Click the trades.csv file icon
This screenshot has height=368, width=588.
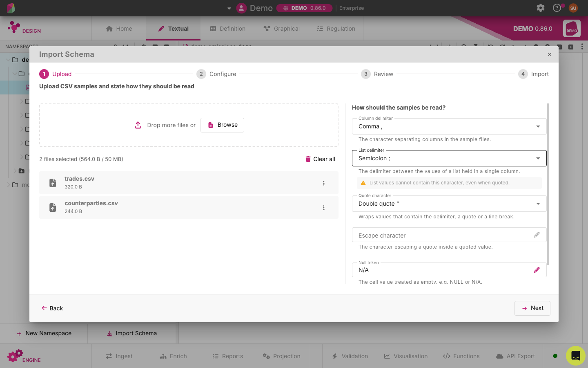point(53,183)
